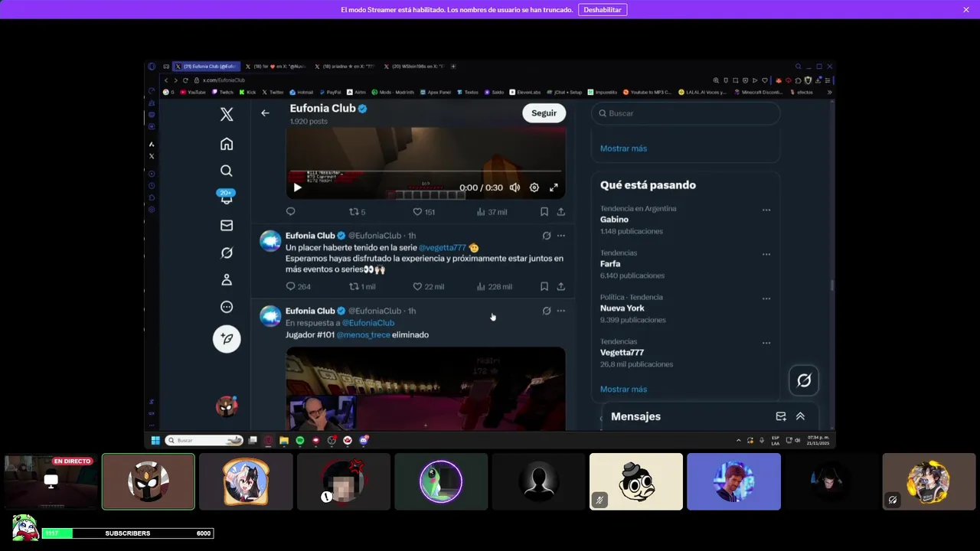Like the tweet with 22 mil likes
Image resolution: width=980 pixels, height=551 pixels.
point(428,286)
